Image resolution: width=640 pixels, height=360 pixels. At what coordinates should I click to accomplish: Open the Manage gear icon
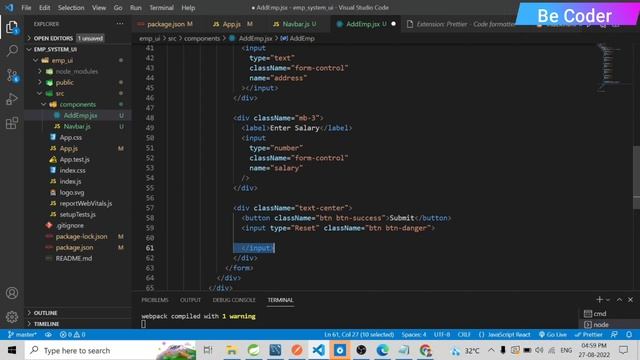pos(12,317)
